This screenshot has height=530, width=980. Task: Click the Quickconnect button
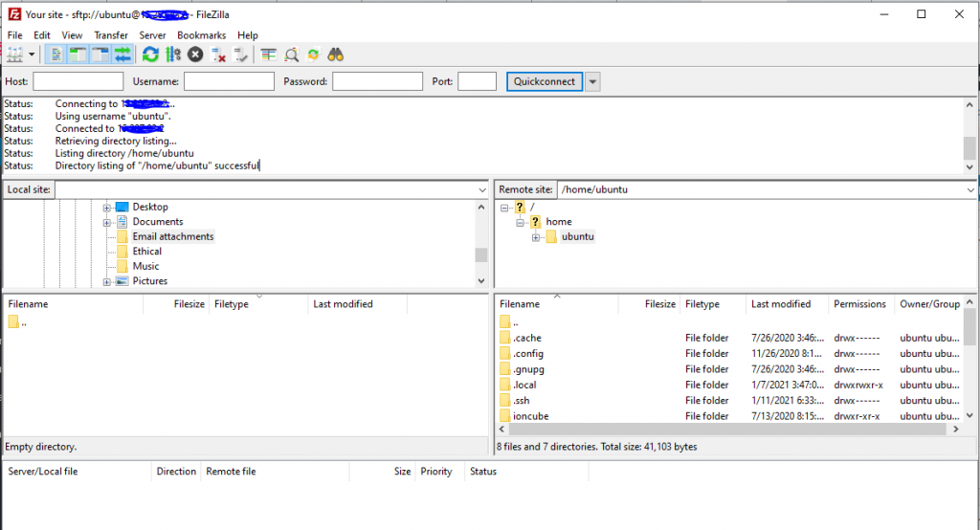[545, 81]
